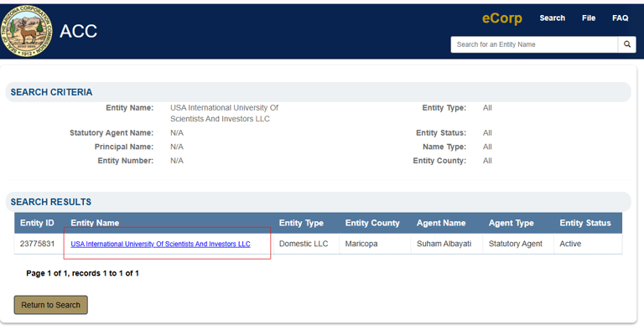
Task: Sort by the Agent Type column header
Action: (511, 223)
